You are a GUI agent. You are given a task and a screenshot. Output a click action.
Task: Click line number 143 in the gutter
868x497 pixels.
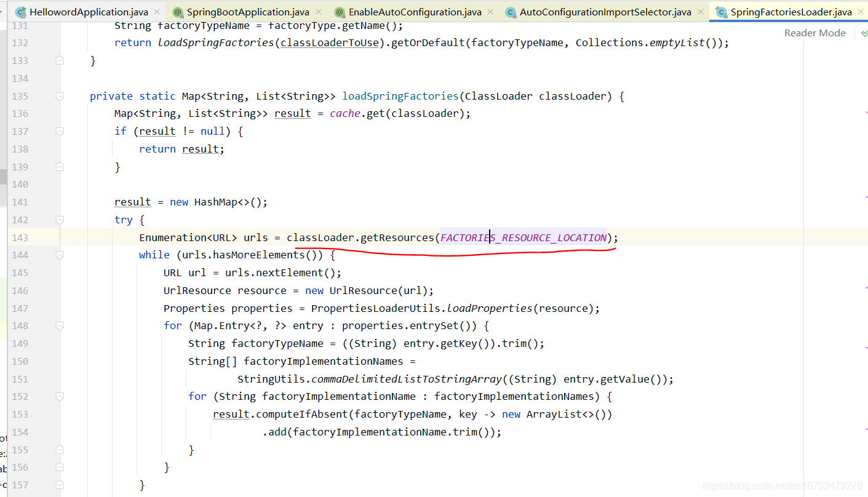20,237
